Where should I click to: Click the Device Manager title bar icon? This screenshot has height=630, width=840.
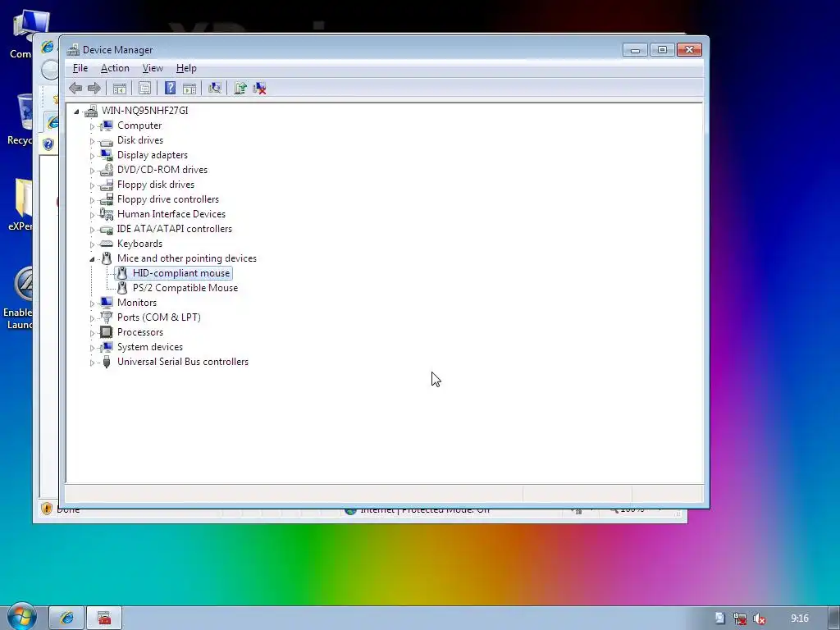(73, 50)
